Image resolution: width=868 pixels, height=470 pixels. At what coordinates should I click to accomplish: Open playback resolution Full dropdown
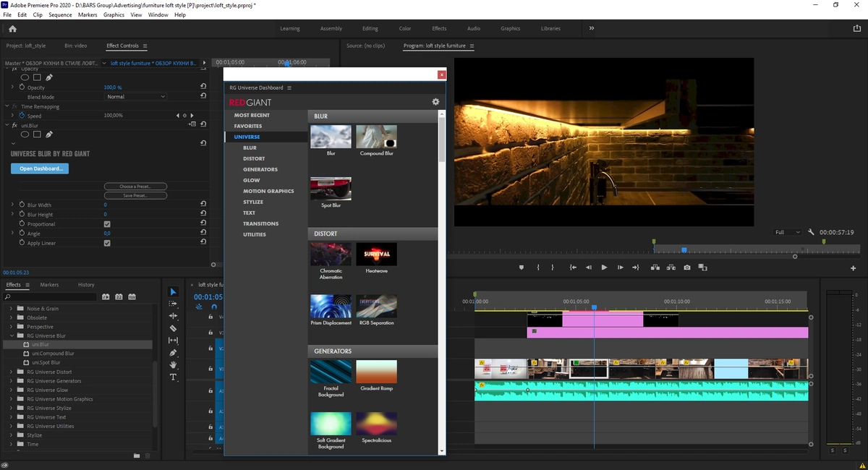787,232
